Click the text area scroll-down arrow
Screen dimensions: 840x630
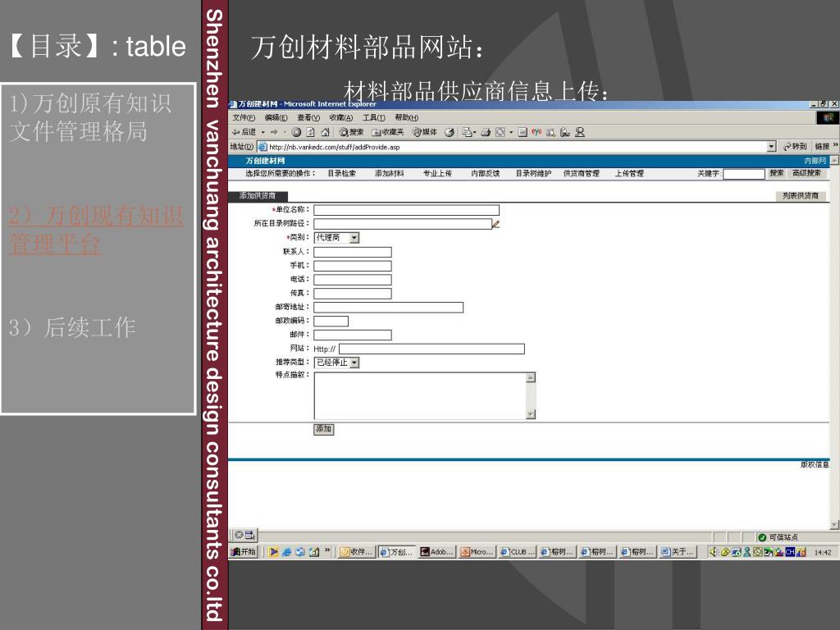(531, 414)
